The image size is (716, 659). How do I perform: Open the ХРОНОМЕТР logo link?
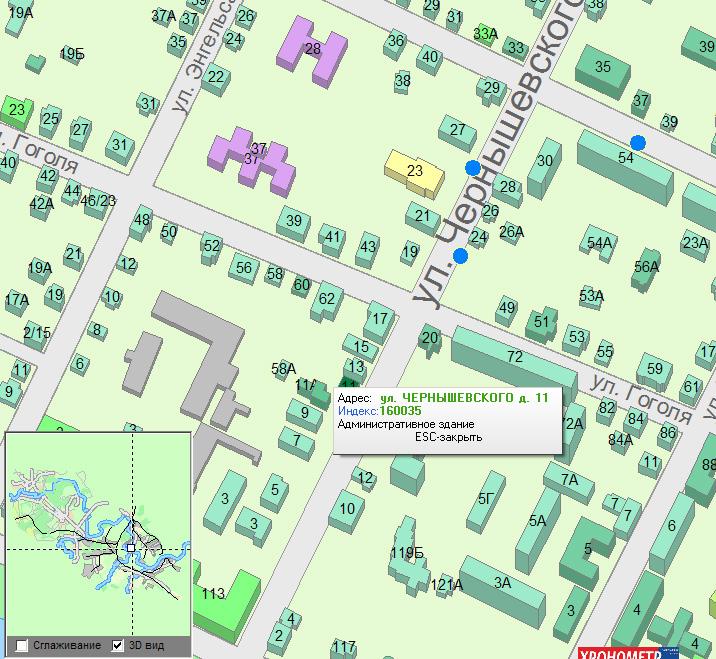620,653
